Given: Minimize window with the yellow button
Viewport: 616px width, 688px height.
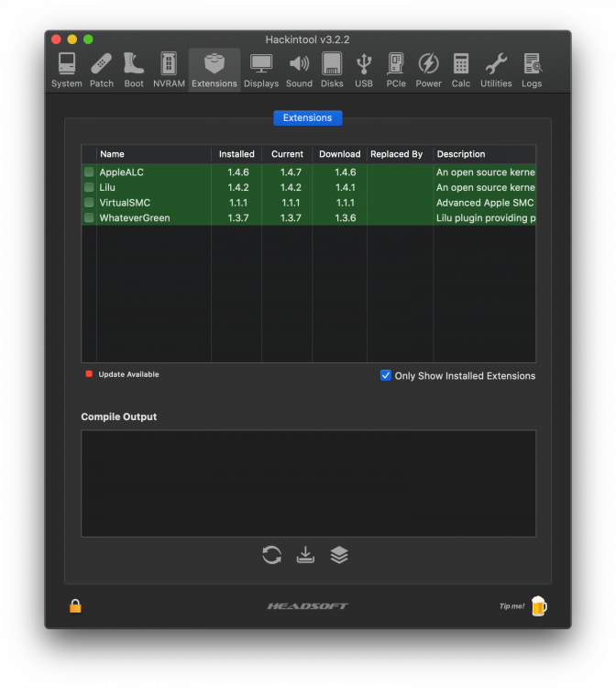Looking at the screenshot, I should pos(72,39).
